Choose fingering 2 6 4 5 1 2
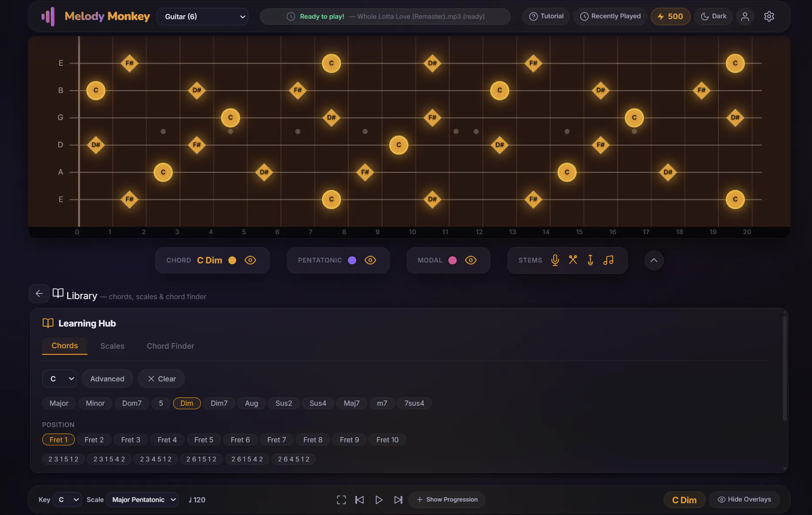Image resolution: width=812 pixels, height=515 pixels. tap(294, 459)
